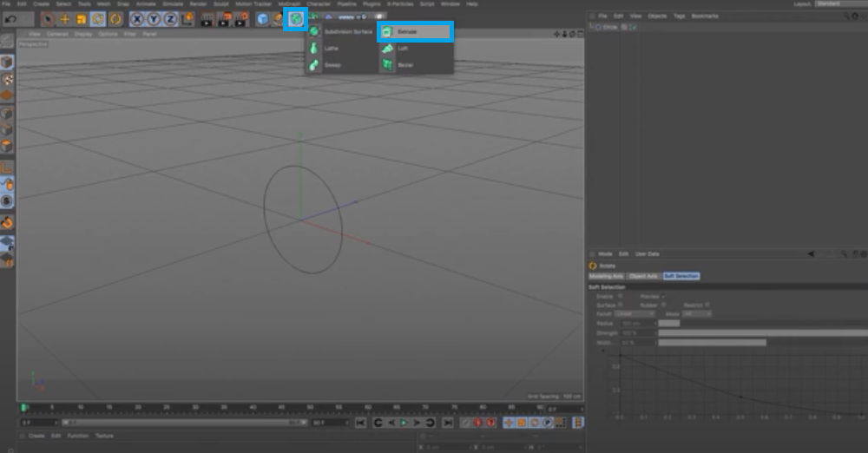Viewport: 868px width, 453px height.
Task: Open viewport Cameras menu
Action: click(x=57, y=35)
